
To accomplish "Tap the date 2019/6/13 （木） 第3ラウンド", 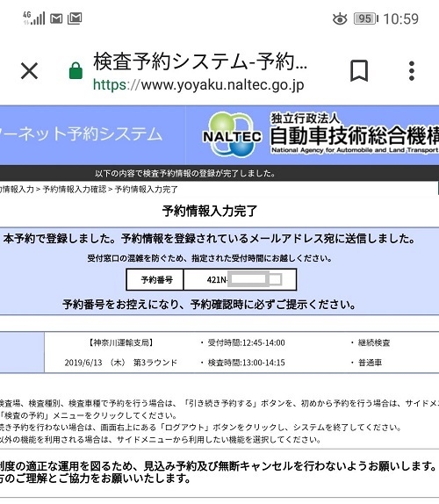I will coord(121,363).
